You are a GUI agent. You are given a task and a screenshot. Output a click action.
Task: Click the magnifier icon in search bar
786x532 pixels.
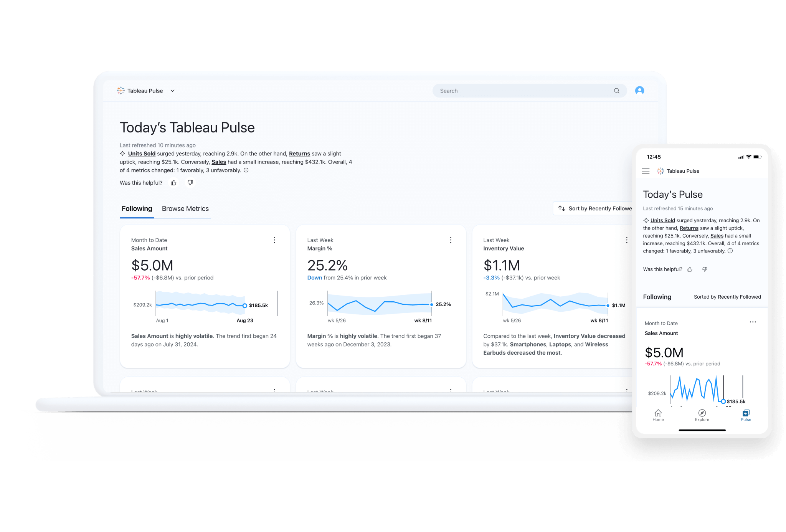tap(616, 91)
